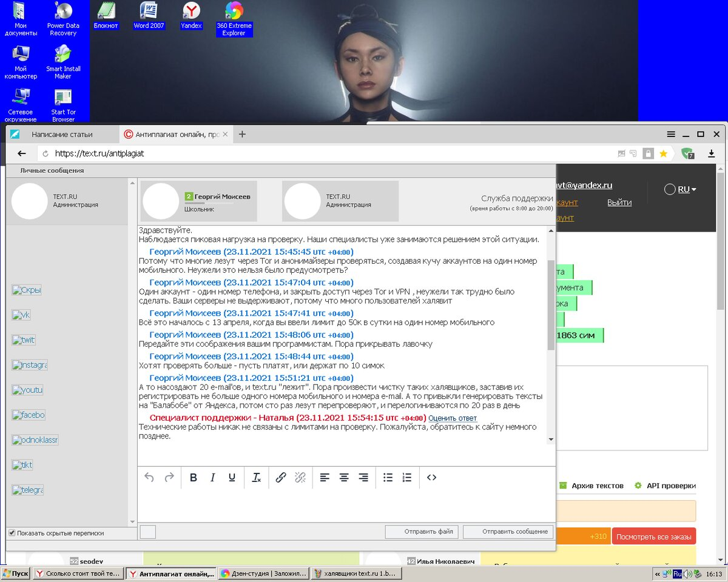Toggle 'Показать скрытые переписки' checkbox
This screenshot has height=582, width=728.
[12, 533]
